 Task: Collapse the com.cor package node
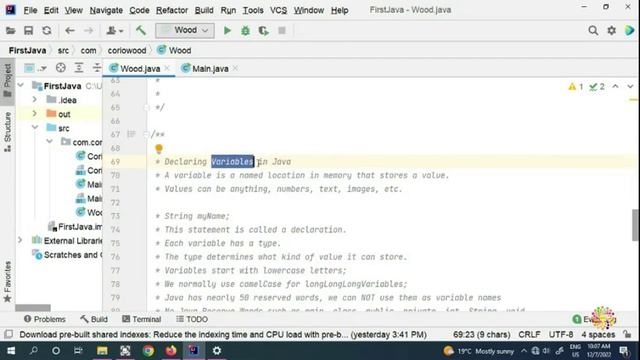[x=49, y=142]
